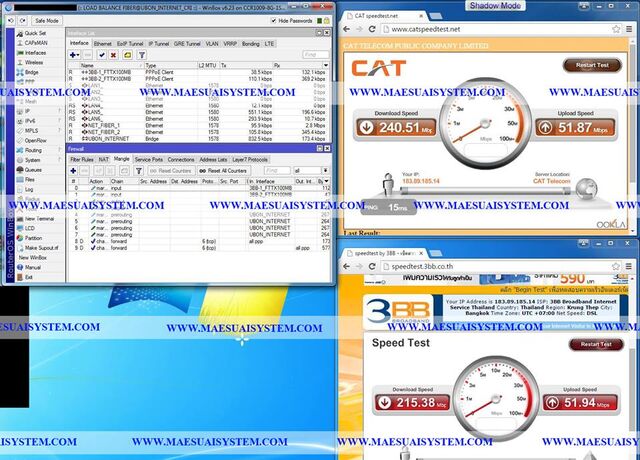Image resolution: width=640 pixels, height=460 pixels.
Task: Open Bridge from the sidebar
Action: (32, 72)
